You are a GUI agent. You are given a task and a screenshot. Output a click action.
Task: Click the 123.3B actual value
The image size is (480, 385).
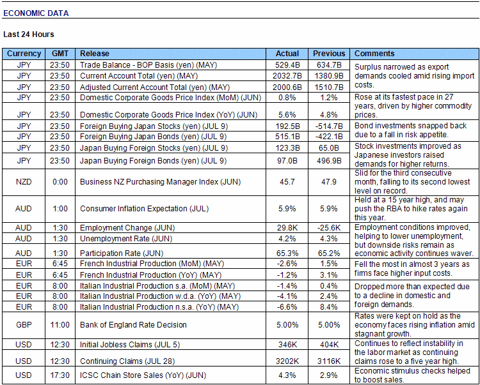coord(287,148)
